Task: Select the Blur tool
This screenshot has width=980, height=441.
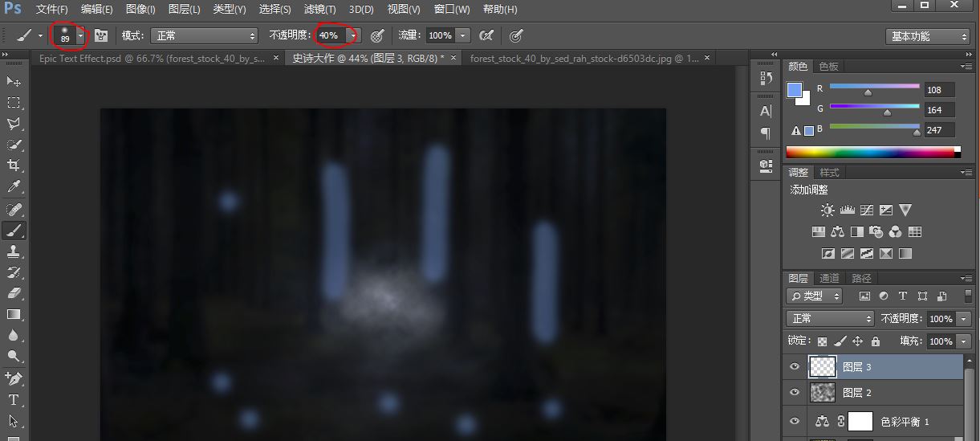Action: coord(14,335)
